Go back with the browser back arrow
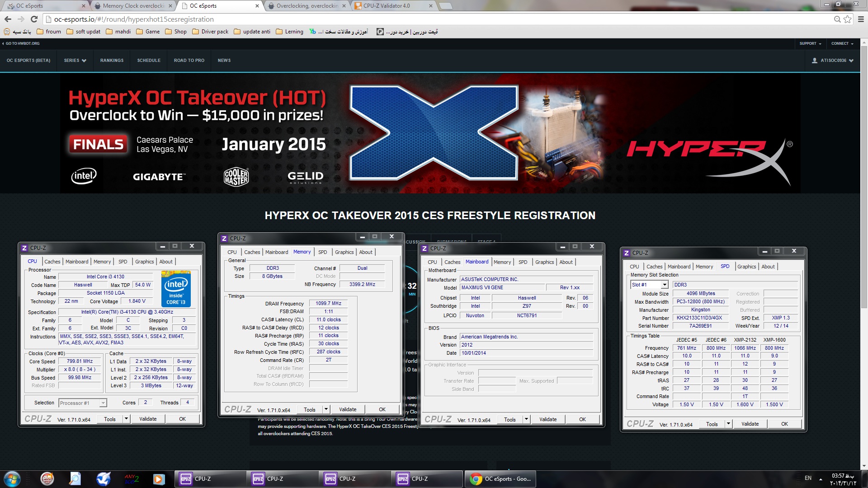Screen dimensions: 868x488 click(8, 19)
